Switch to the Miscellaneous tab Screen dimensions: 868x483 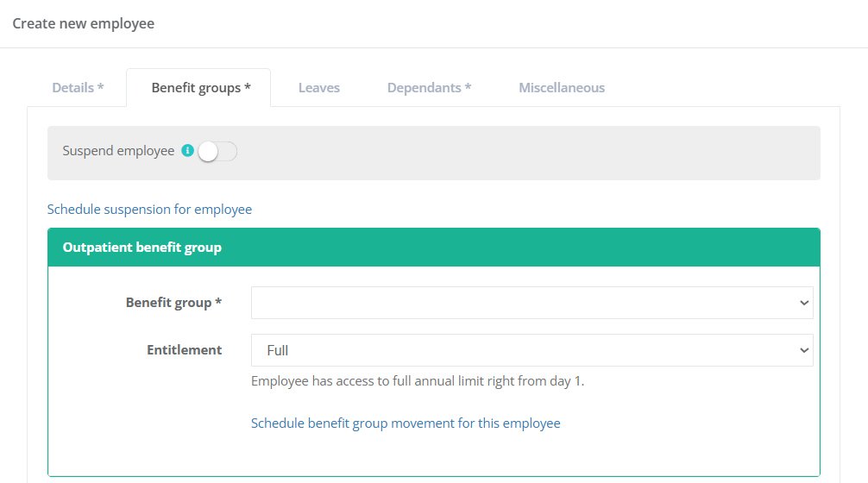562,88
